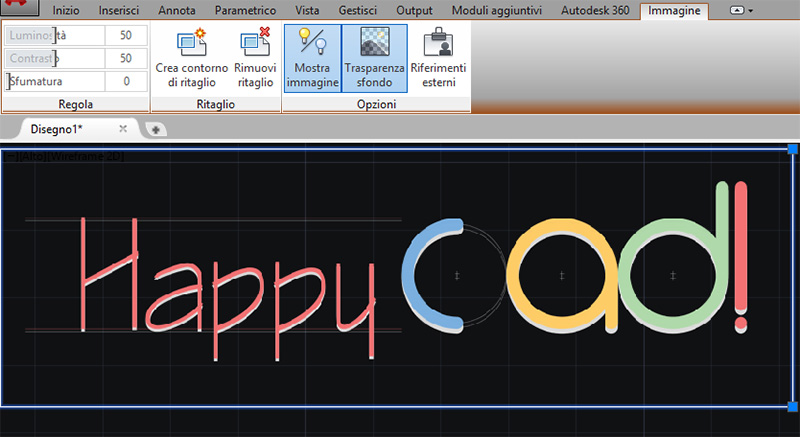
Task: Select the Immagine contextual tab
Action: (x=674, y=11)
